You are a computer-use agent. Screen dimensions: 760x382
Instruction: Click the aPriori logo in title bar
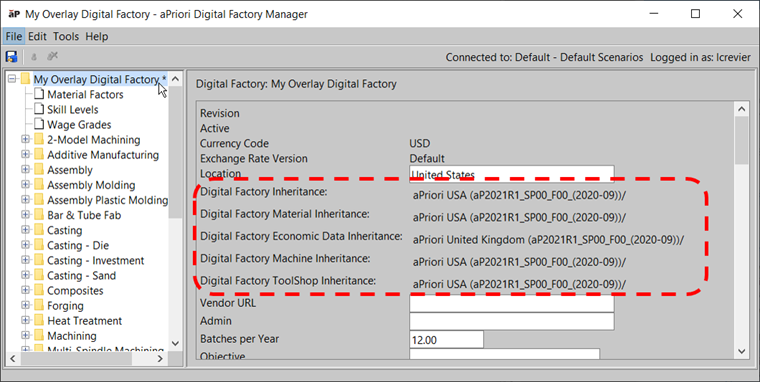14,14
